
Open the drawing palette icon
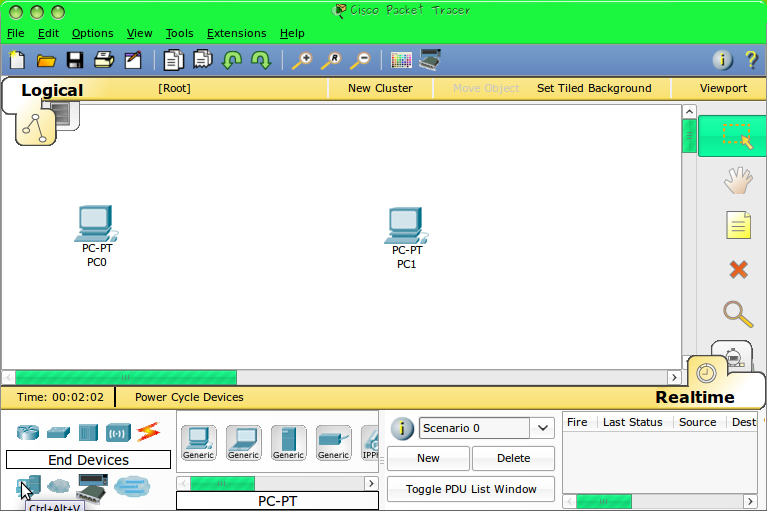pyautogui.click(x=401, y=60)
